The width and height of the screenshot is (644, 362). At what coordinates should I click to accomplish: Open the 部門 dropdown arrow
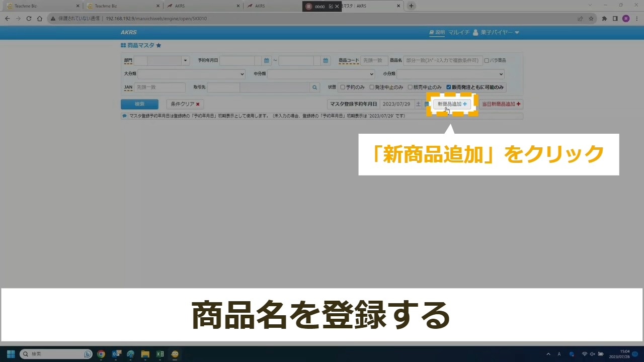coord(185,60)
